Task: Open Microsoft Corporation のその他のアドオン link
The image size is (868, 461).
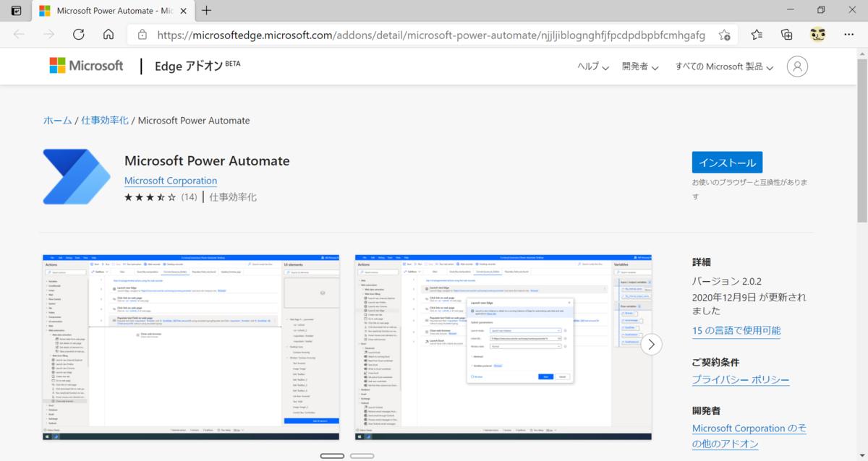Action: click(749, 436)
